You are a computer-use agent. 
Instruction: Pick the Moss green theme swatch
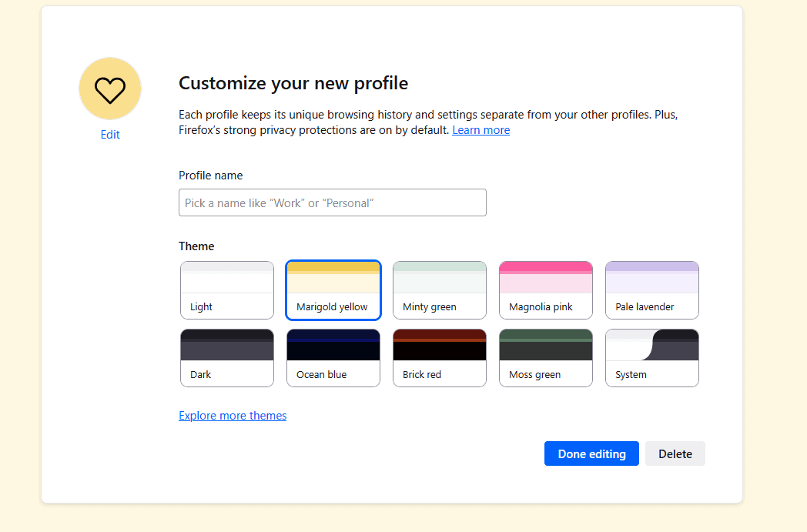click(x=546, y=358)
